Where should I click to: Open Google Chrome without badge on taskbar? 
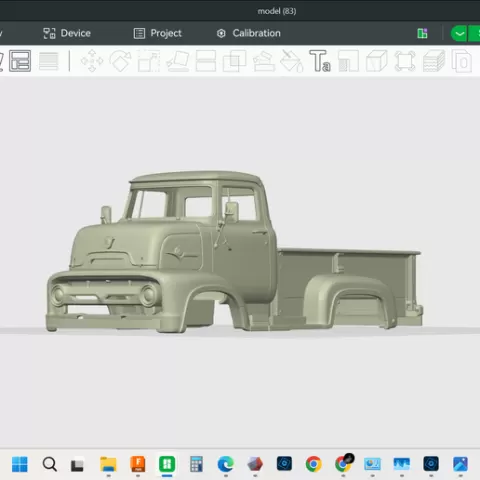coord(313,464)
